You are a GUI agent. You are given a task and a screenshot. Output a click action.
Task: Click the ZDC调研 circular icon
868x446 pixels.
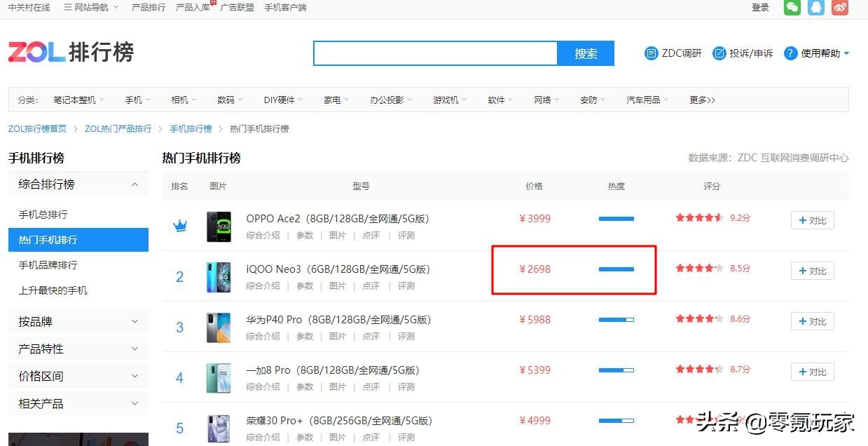click(652, 53)
